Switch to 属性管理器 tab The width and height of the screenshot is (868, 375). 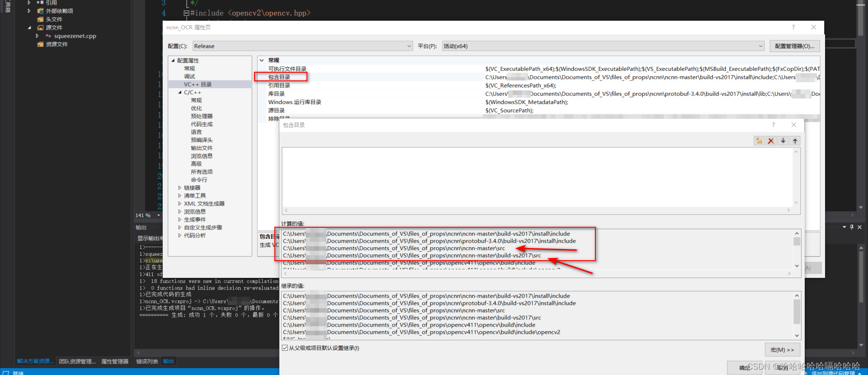pos(115,361)
